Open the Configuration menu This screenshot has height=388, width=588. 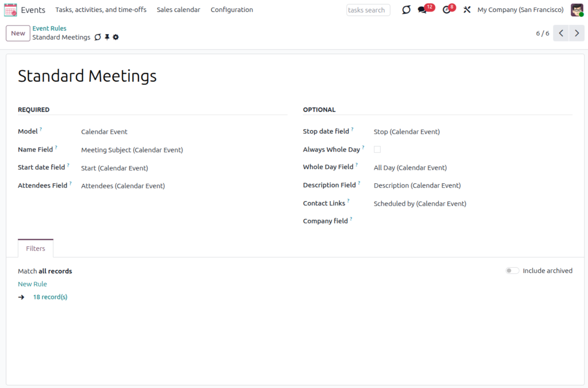(x=232, y=10)
